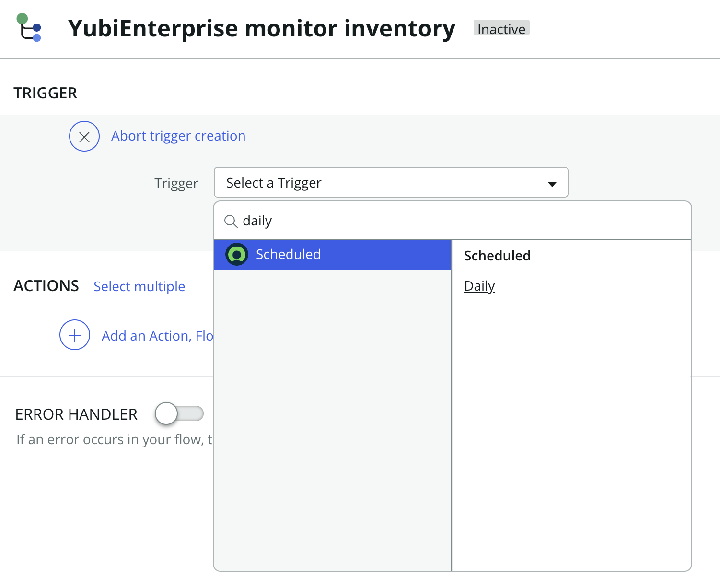Click the Trigger dropdown caret arrow
The width and height of the screenshot is (720, 588).
[x=552, y=184]
